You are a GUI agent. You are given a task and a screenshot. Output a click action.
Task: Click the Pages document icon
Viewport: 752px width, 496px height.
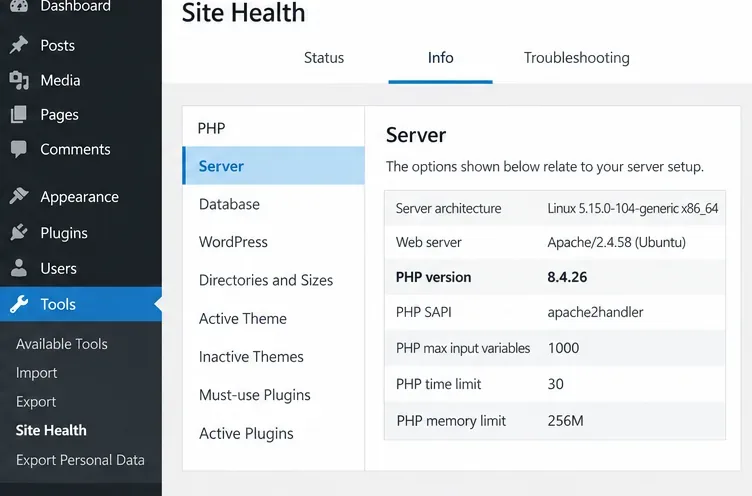coord(19,114)
